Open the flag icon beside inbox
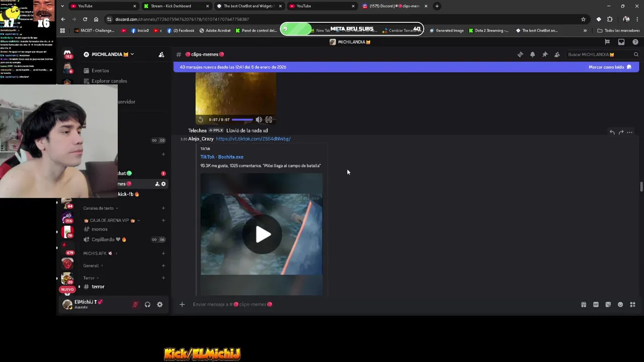 click(x=607, y=42)
